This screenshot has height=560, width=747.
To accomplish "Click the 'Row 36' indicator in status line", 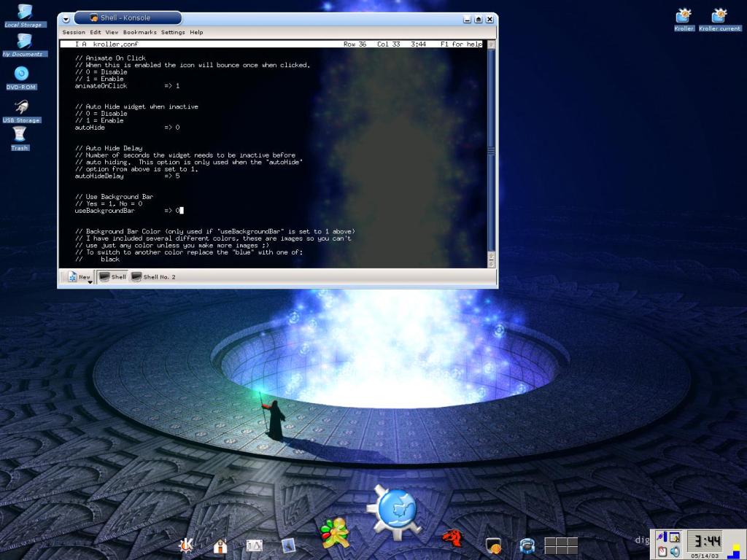I will click(355, 44).
